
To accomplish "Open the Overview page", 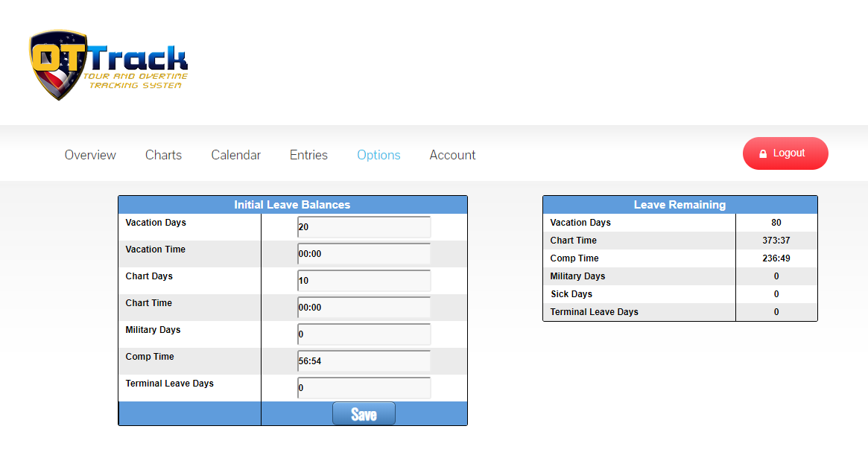I will click(90, 155).
